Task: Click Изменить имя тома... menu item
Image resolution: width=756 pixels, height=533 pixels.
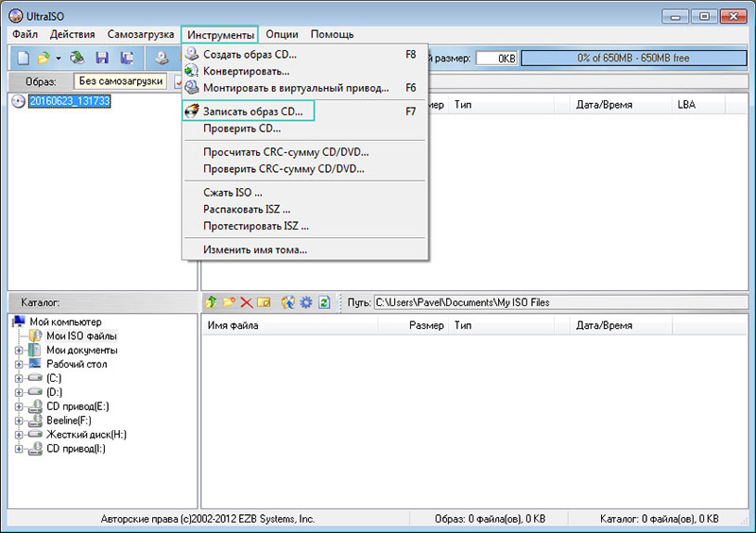Action: [x=254, y=249]
